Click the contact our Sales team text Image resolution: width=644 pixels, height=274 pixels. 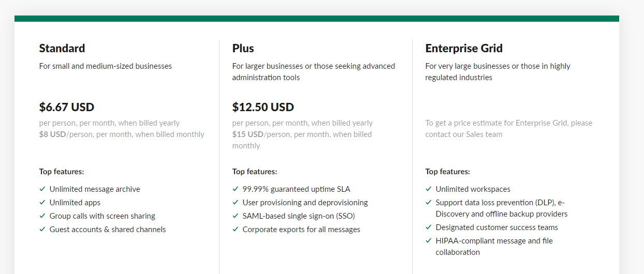463,134
